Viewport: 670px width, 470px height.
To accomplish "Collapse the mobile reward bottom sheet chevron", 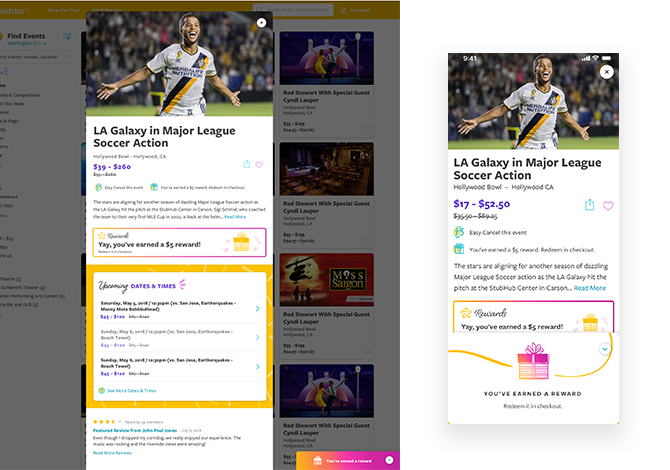I will (x=605, y=349).
